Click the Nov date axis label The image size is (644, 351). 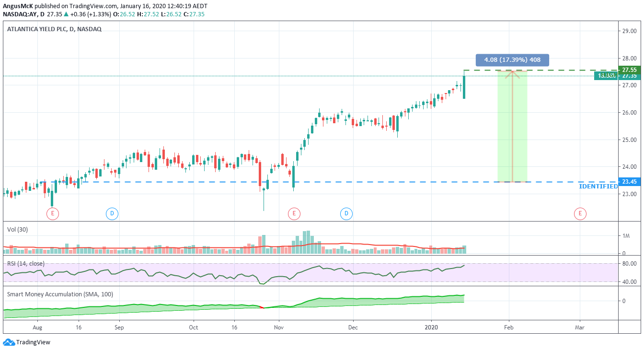279,328
